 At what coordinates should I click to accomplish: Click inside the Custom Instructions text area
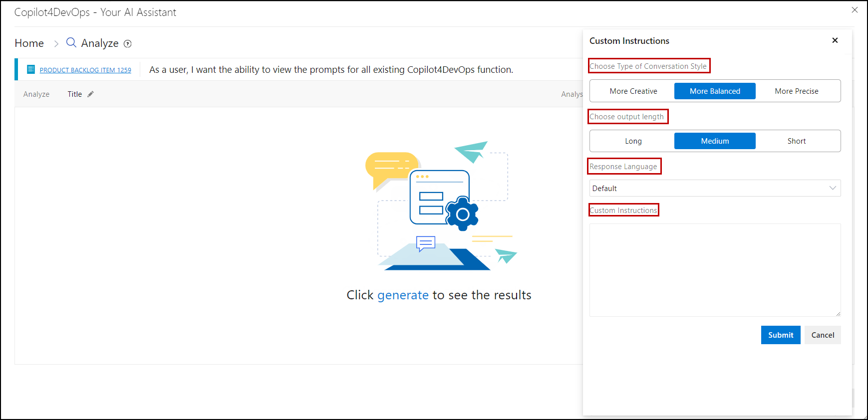point(715,270)
